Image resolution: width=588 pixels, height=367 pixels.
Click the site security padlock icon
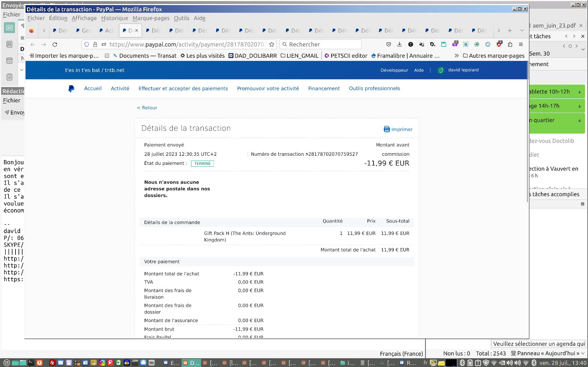click(95, 45)
